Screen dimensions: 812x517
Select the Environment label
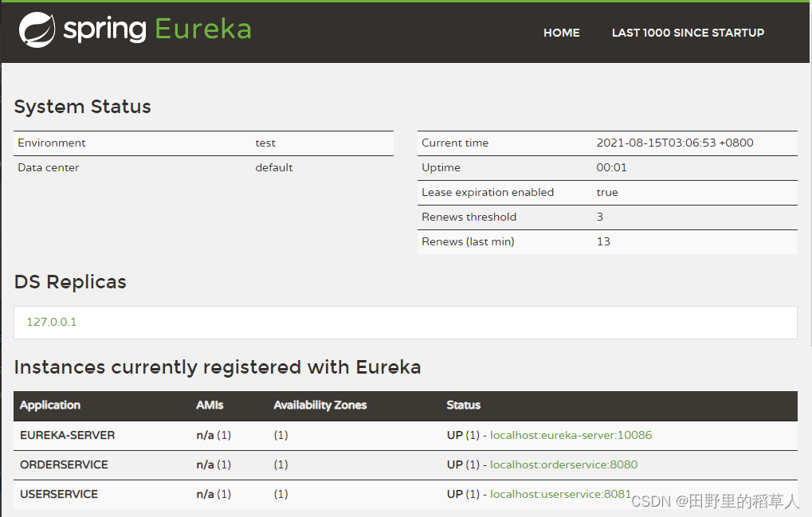pos(51,143)
